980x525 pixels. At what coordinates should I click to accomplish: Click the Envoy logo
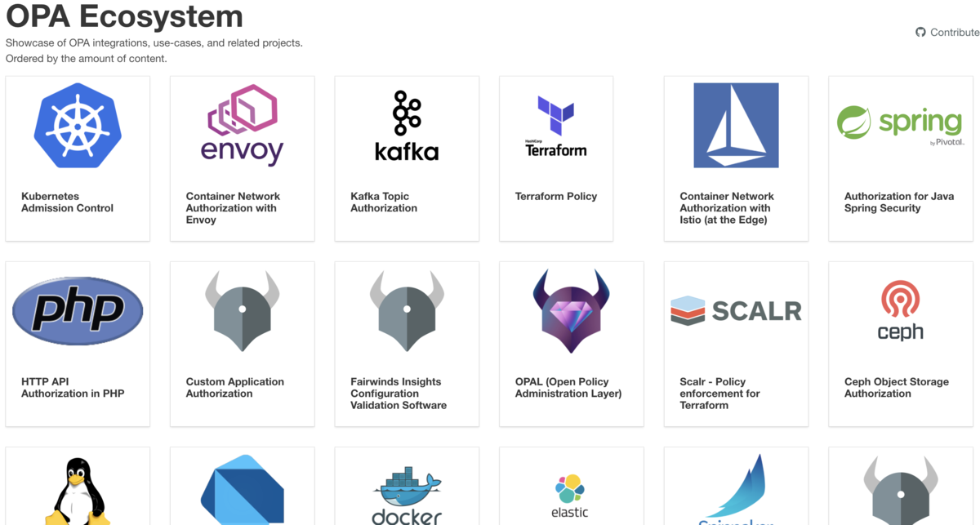tap(243, 125)
